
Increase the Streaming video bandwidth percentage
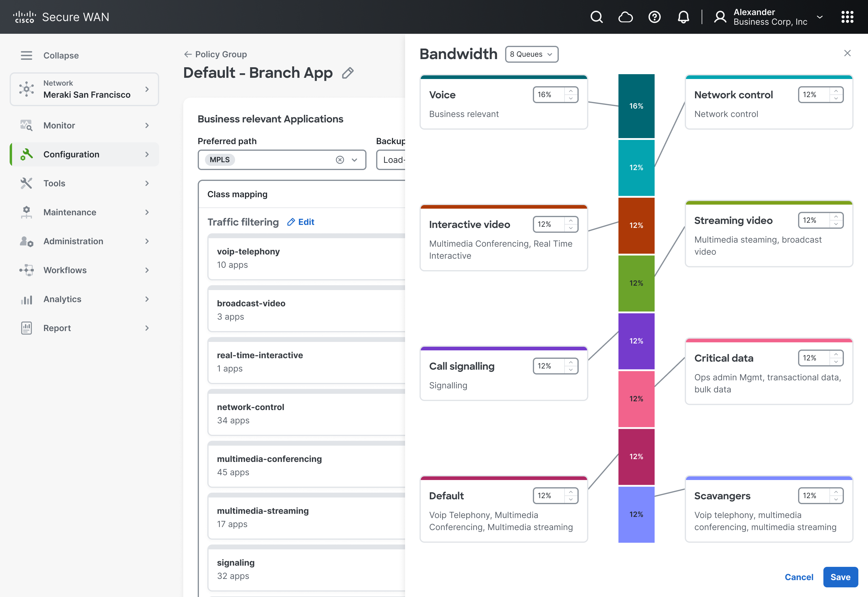[x=836, y=216]
